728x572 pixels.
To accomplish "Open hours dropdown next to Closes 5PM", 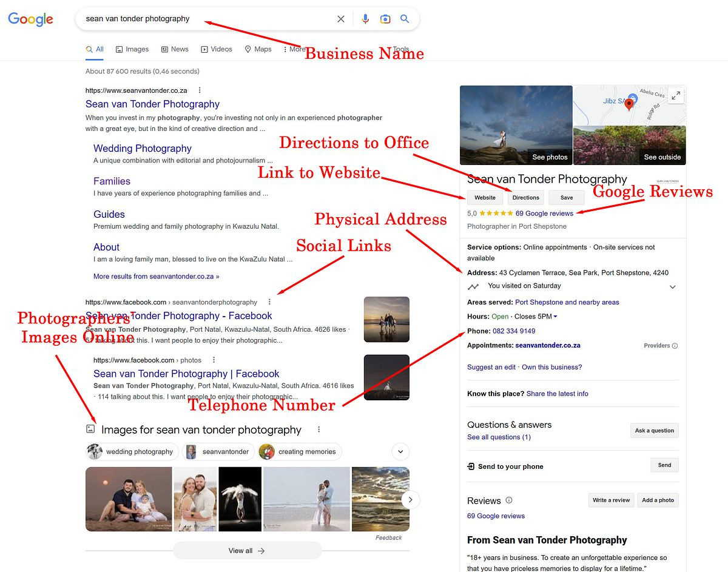I will [x=555, y=317].
